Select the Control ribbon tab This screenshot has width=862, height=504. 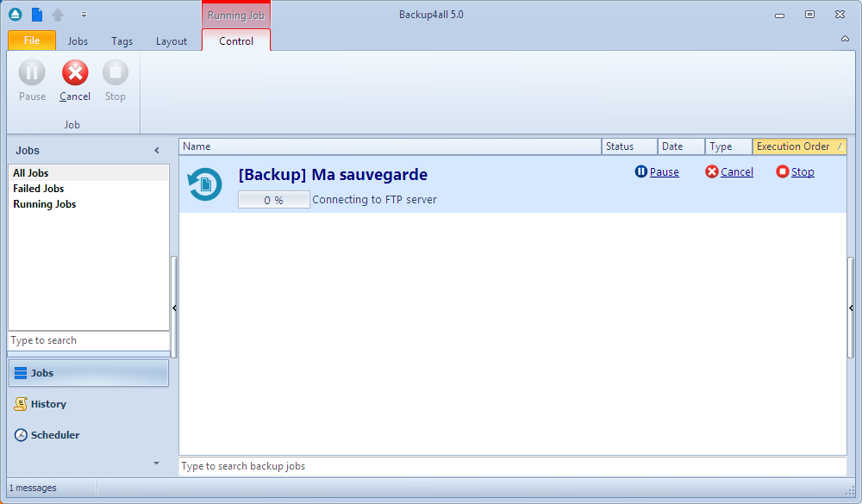pyautogui.click(x=236, y=40)
